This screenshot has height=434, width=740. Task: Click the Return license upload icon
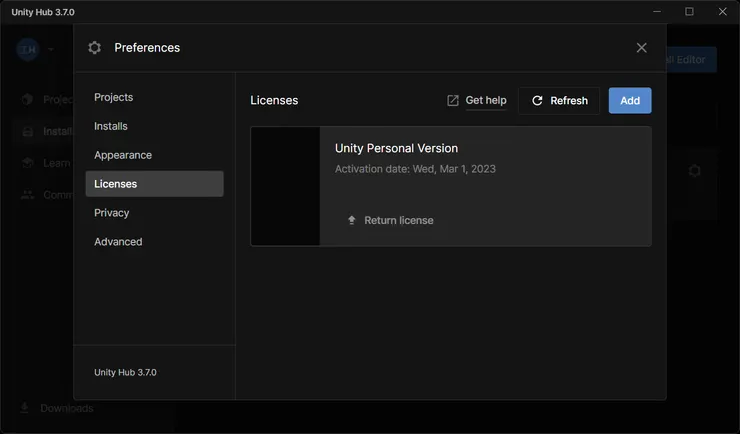coord(352,220)
